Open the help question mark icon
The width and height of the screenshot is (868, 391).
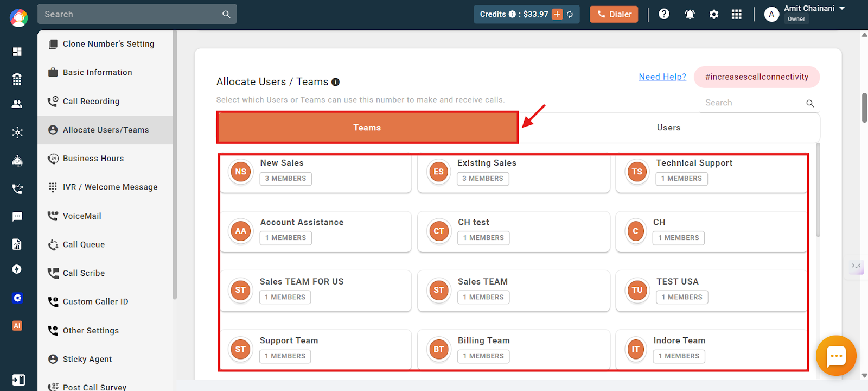point(664,14)
